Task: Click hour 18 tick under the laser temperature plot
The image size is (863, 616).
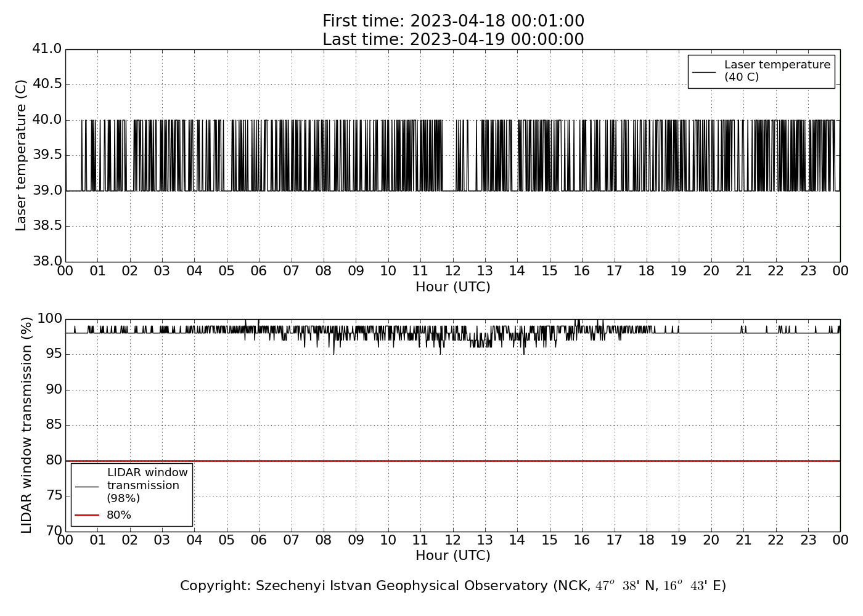Action: (x=647, y=271)
